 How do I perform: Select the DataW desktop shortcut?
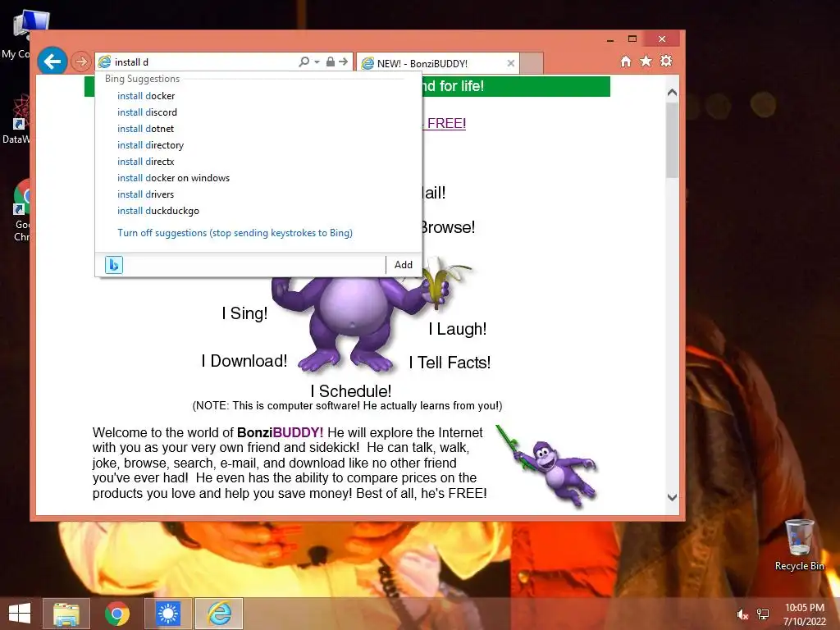click(x=17, y=119)
